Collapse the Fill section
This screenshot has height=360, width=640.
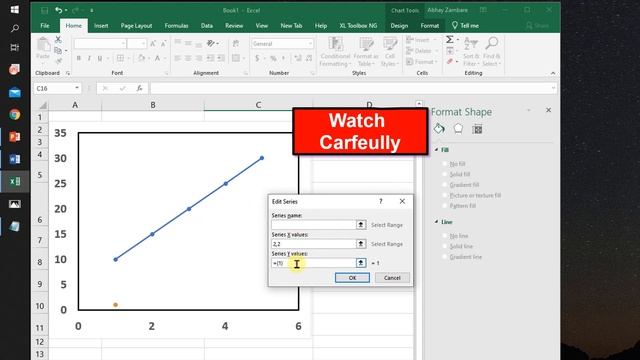click(x=436, y=150)
